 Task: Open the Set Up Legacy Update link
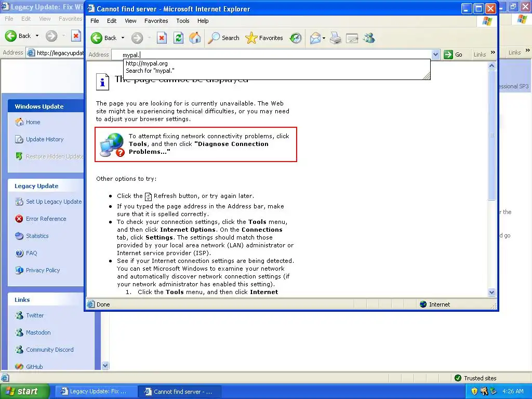point(54,202)
